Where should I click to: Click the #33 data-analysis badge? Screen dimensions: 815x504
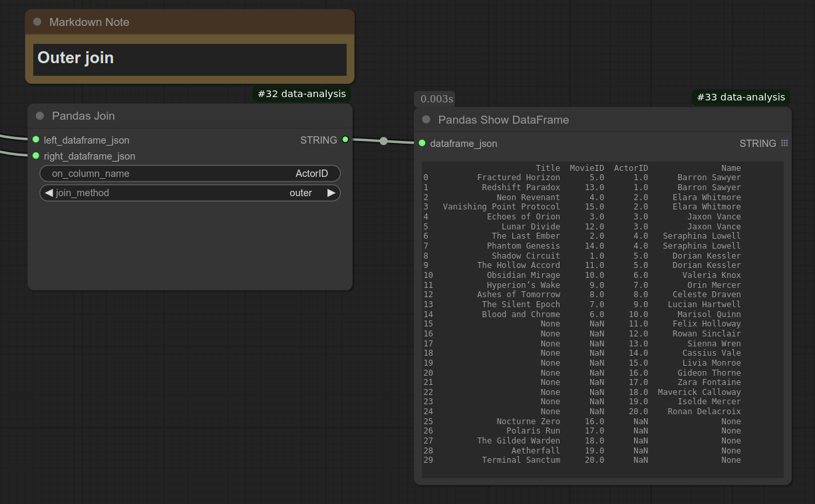tap(741, 97)
